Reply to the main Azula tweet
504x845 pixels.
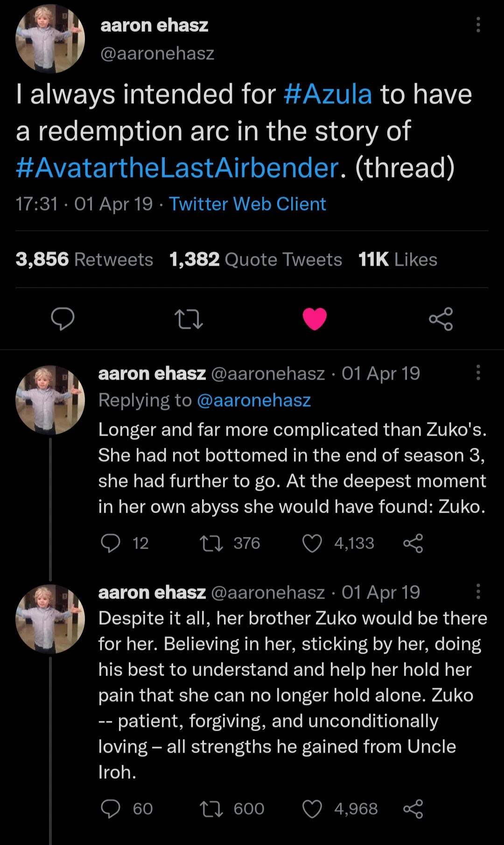63,319
